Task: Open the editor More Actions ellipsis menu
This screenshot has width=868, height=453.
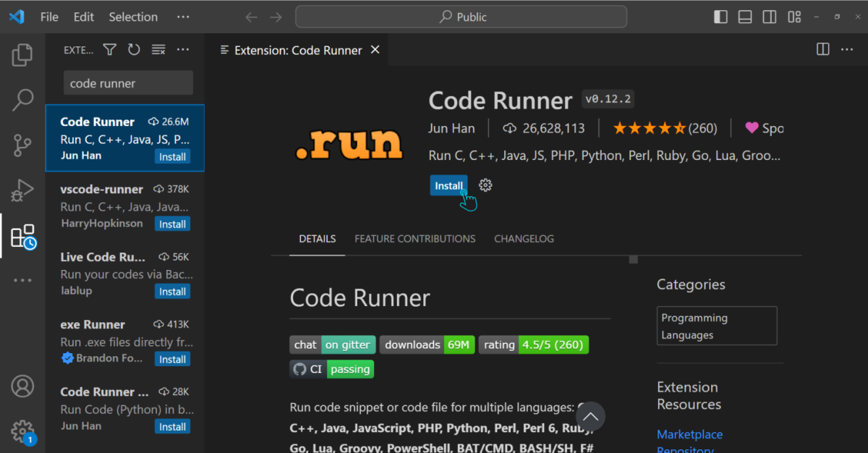Action: pyautogui.click(x=846, y=49)
